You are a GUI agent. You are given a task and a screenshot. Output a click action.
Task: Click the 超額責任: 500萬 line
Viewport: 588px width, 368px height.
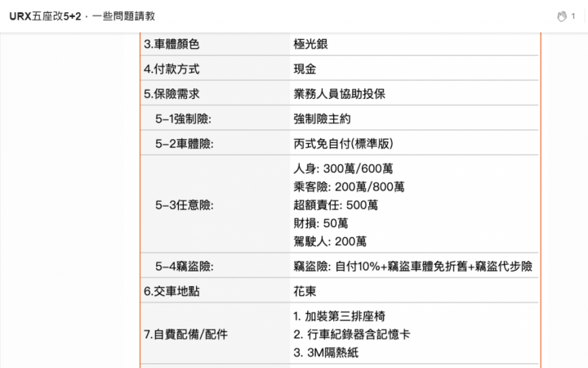(336, 205)
